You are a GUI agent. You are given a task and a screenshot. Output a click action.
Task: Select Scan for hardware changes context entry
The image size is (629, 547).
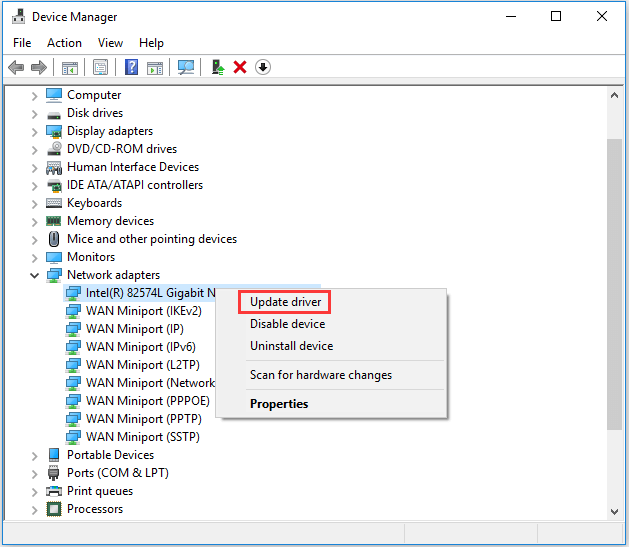321,375
